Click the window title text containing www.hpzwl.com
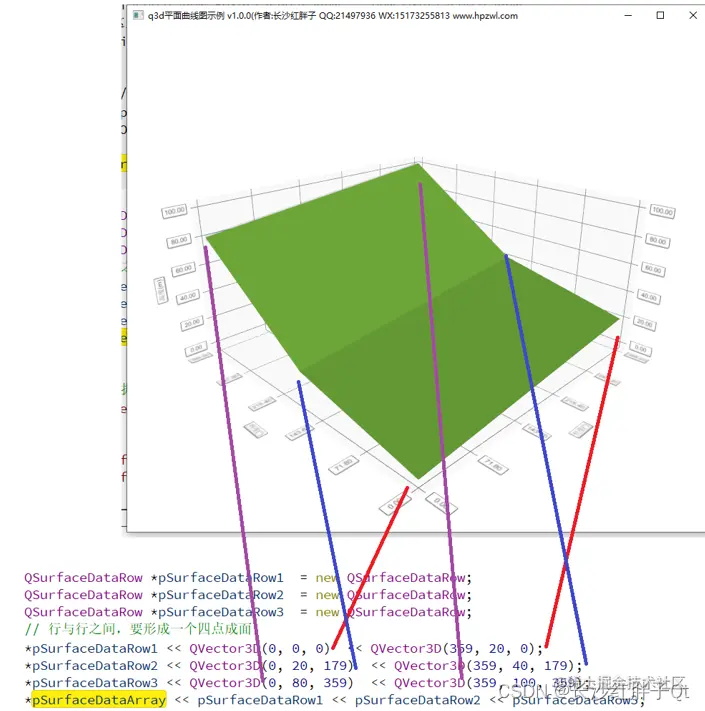705x711 pixels. [x=332, y=16]
